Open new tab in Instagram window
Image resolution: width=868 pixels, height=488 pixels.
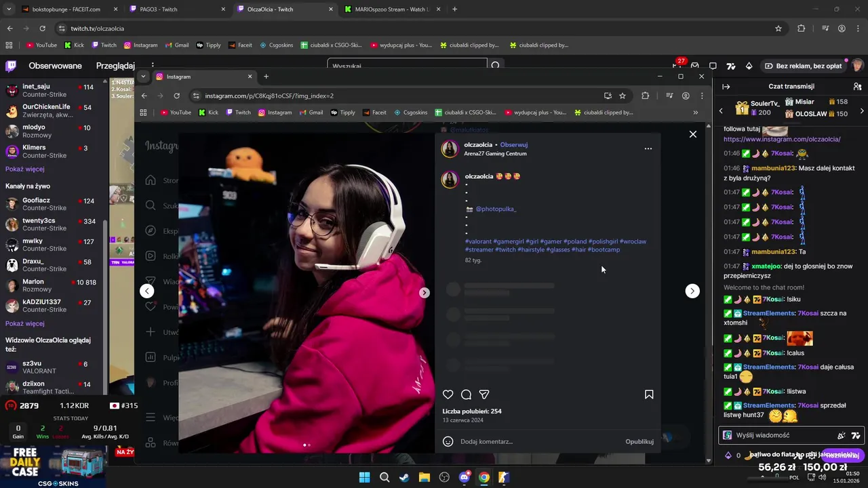point(266,77)
